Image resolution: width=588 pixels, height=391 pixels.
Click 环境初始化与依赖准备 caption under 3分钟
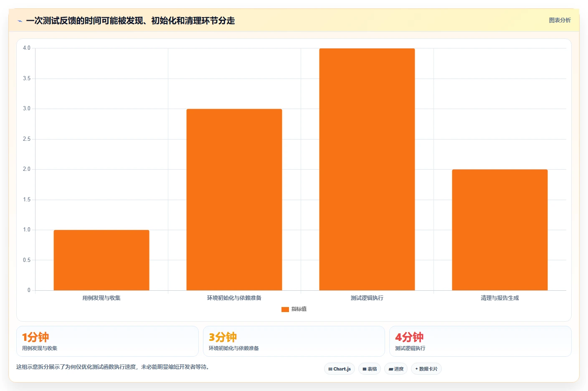pos(234,348)
